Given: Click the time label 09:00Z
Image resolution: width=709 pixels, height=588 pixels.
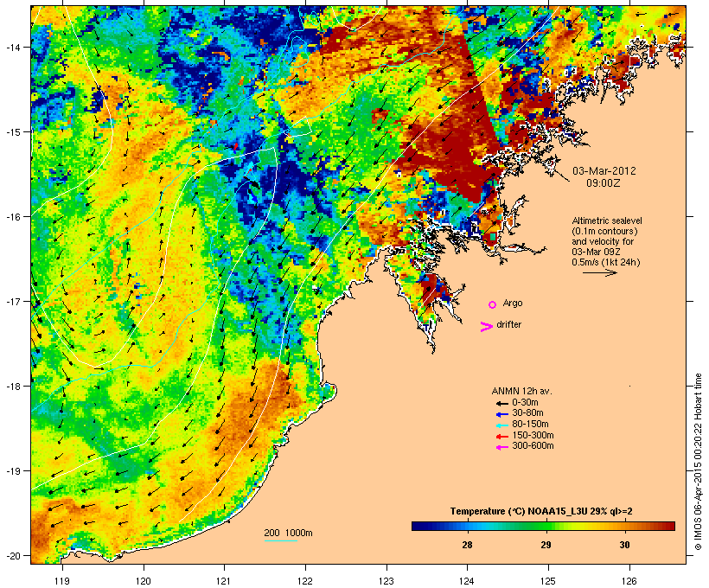Looking at the screenshot, I should 604,183.
